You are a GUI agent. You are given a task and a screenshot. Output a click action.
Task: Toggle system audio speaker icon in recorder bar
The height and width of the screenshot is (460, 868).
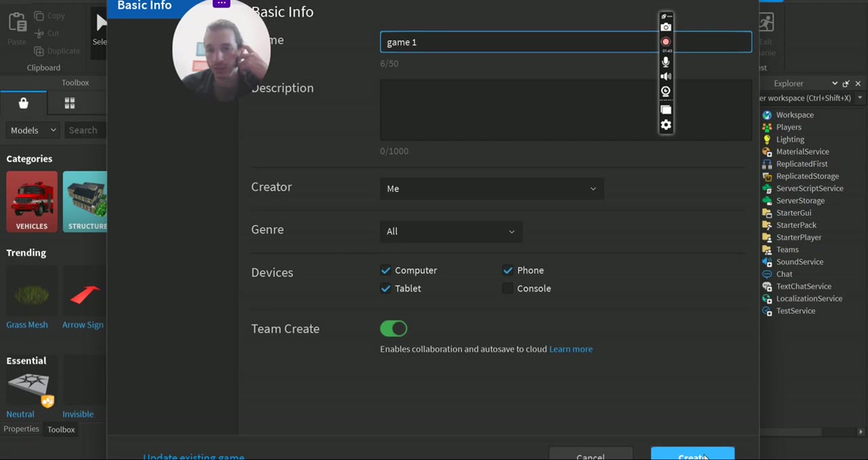pos(666,77)
